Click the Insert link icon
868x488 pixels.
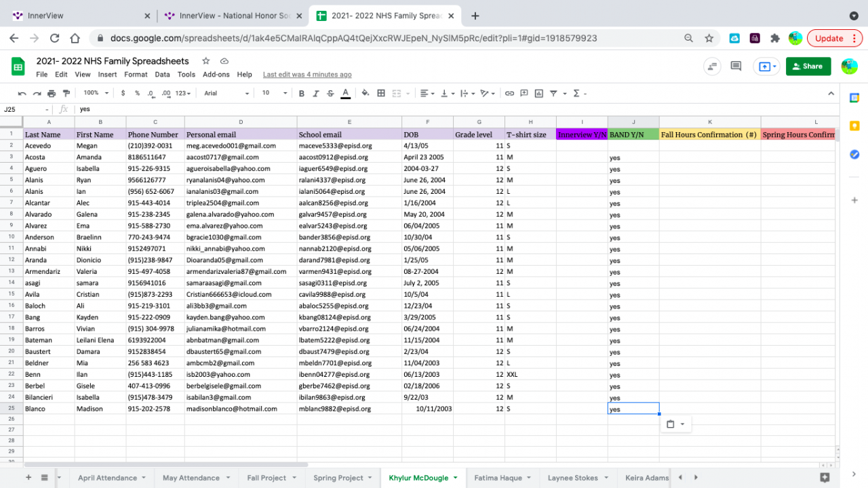click(x=509, y=93)
